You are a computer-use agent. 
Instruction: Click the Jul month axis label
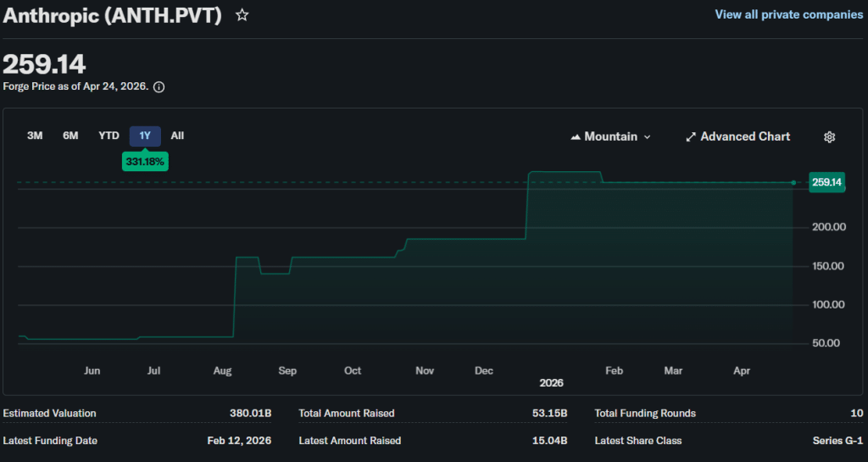click(154, 370)
